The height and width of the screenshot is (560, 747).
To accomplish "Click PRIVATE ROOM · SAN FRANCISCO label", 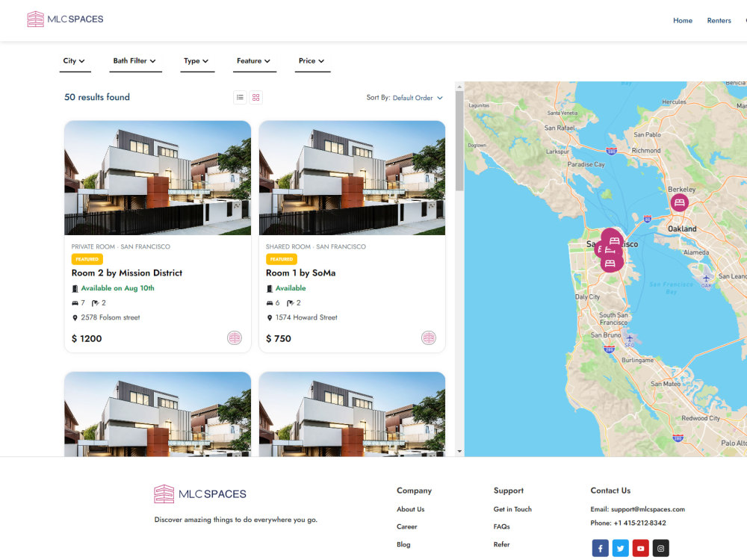I will (120, 246).
